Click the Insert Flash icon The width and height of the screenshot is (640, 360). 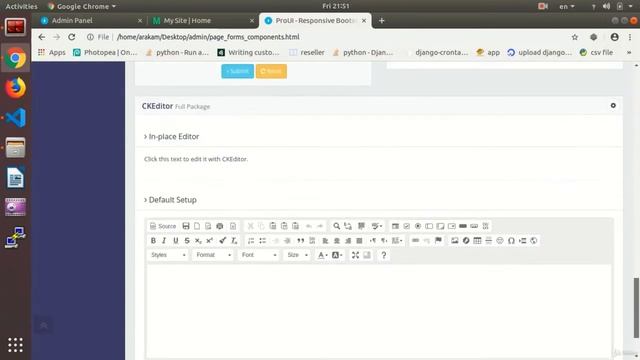coord(466,241)
